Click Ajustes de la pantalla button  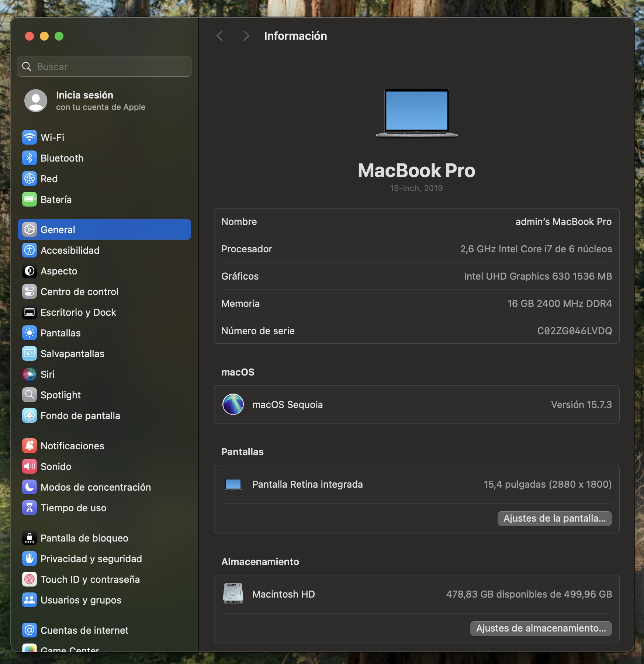(x=554, y=518)
